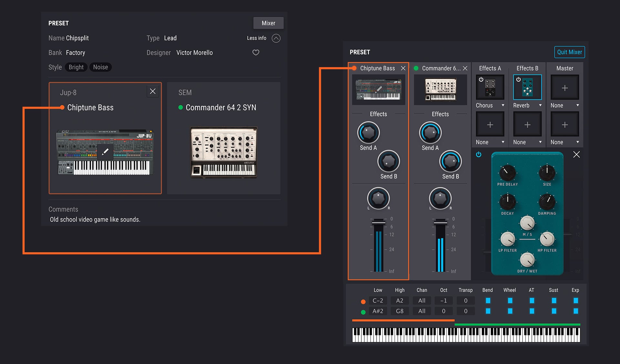Viewport: 620px width, 364px height.
Task: Toggle Bend checkbox for orange part
Action: 488,301
